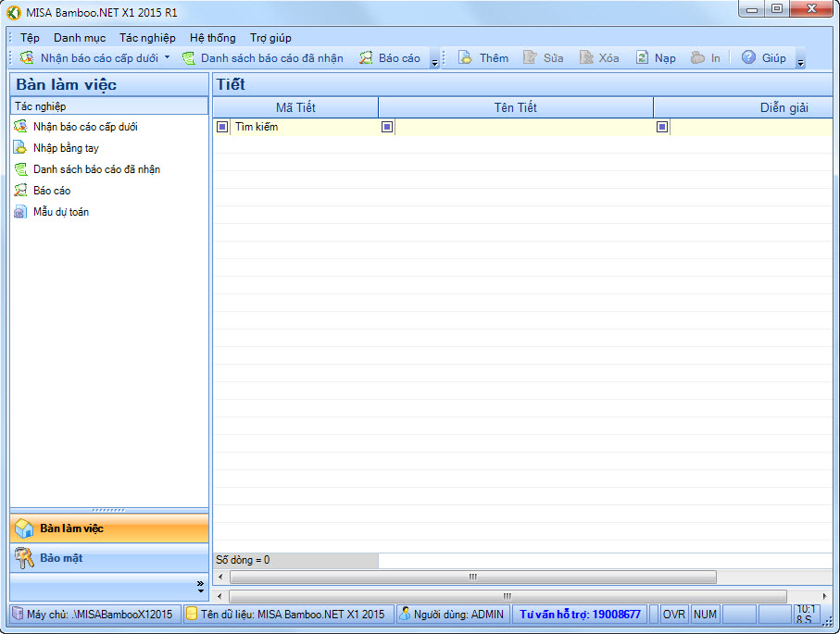Click sidebar icon for Nhập bằng tay

pos(20,147)
